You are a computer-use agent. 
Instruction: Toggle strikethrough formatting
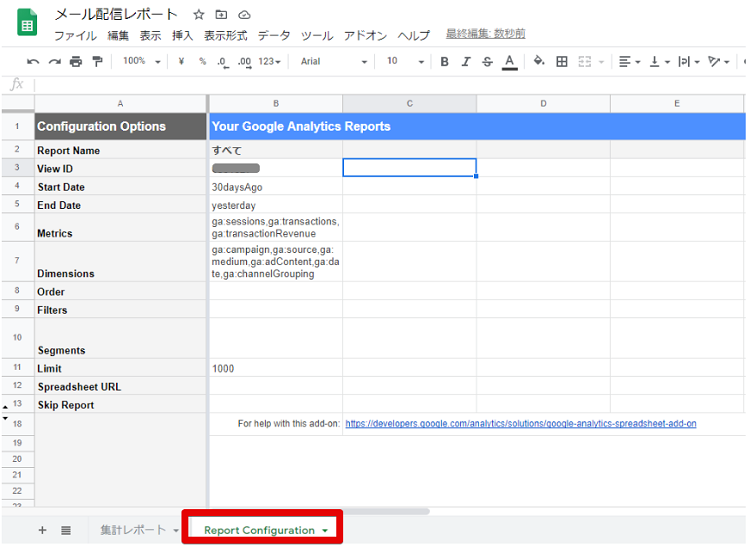(x=487, y=62)
